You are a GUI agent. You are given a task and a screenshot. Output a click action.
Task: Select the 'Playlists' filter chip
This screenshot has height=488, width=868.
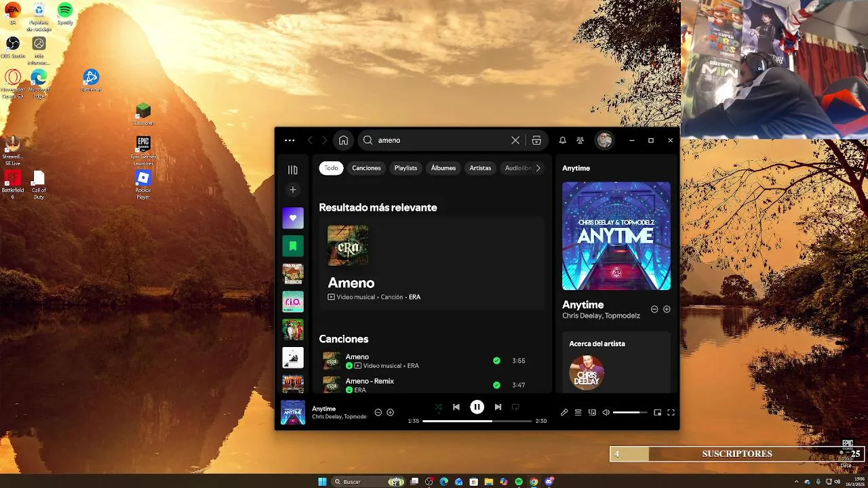click(406, 168)
